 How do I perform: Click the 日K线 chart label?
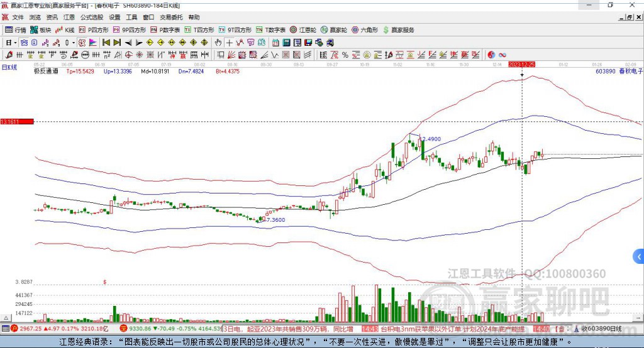tap(9, 67)
